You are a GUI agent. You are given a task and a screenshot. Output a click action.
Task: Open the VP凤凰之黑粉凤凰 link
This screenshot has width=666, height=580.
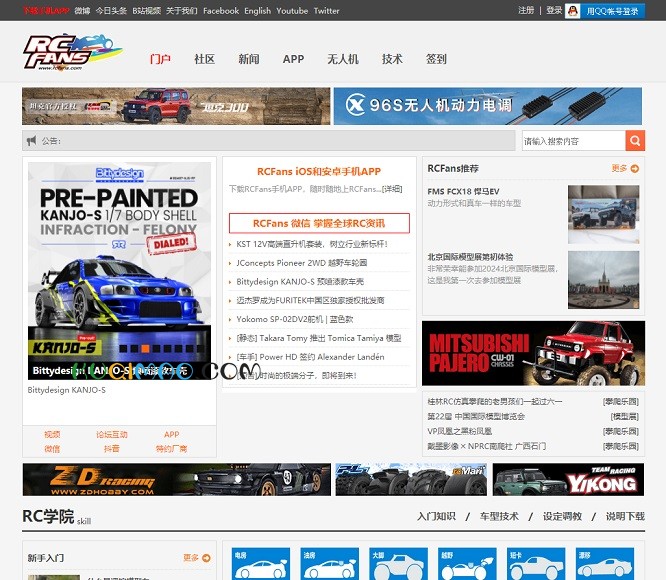460,431
